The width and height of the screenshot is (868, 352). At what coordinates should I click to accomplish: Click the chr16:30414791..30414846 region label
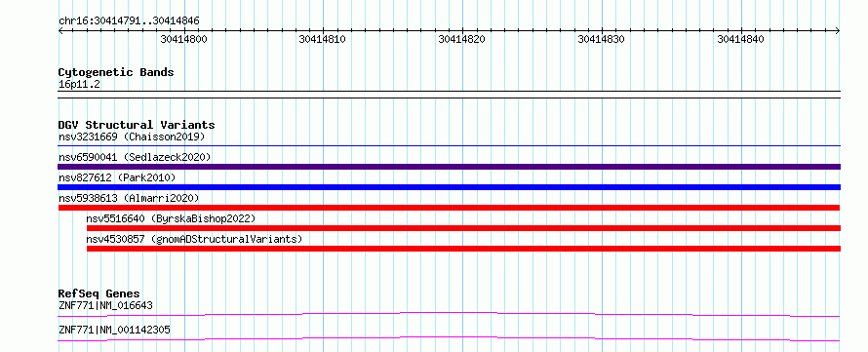click(129, 21)
